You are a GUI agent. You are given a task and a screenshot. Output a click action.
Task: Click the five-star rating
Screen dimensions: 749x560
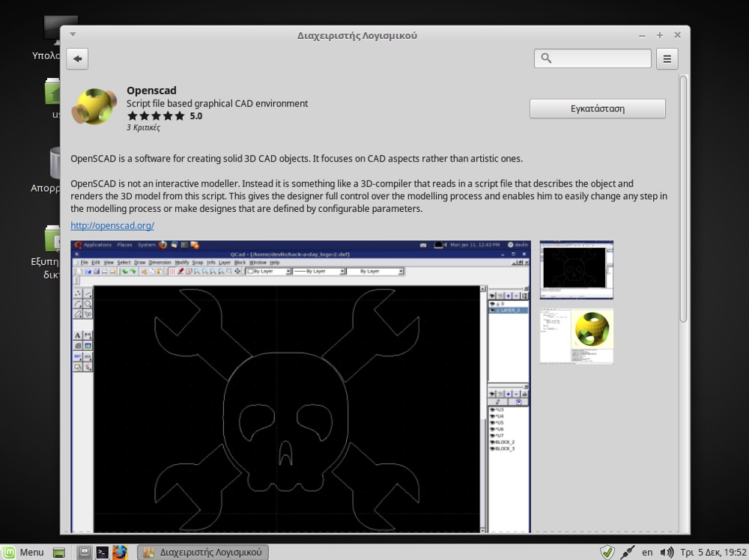pyautogui.click(x=156, y=116)
